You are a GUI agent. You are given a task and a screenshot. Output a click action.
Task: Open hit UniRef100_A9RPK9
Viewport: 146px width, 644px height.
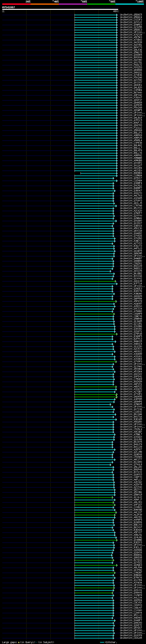click(x=131, y=135)
